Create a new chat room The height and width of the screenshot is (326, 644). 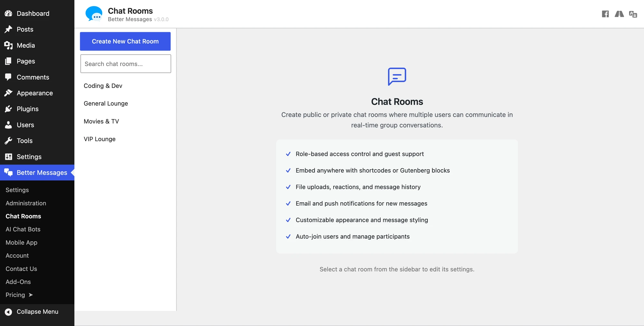pyautogui.click(x=125, y=41)
